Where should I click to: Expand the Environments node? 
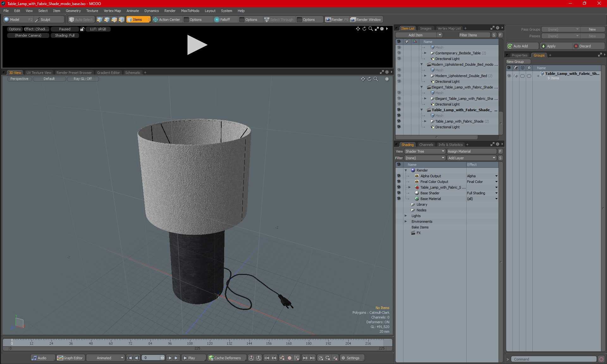pyautogui.click(x=406, y=221)
